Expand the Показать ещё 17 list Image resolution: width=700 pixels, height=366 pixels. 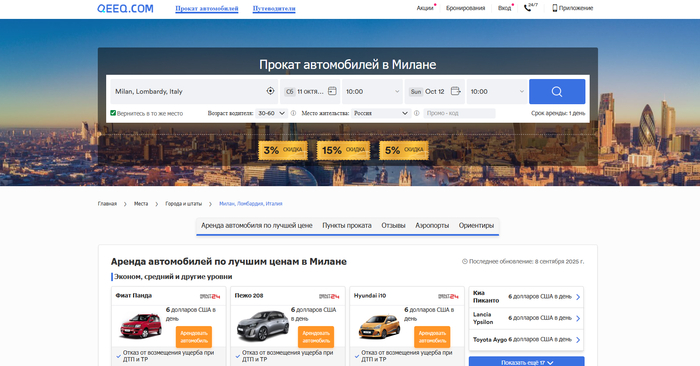point(526,362)
